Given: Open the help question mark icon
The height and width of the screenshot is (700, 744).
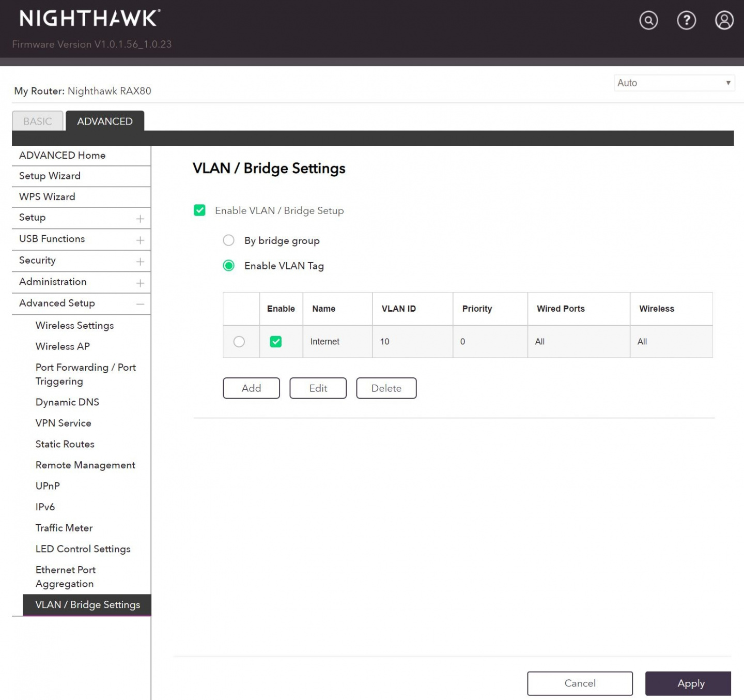Looking at the screenshot, I should (x=686, y=21).
